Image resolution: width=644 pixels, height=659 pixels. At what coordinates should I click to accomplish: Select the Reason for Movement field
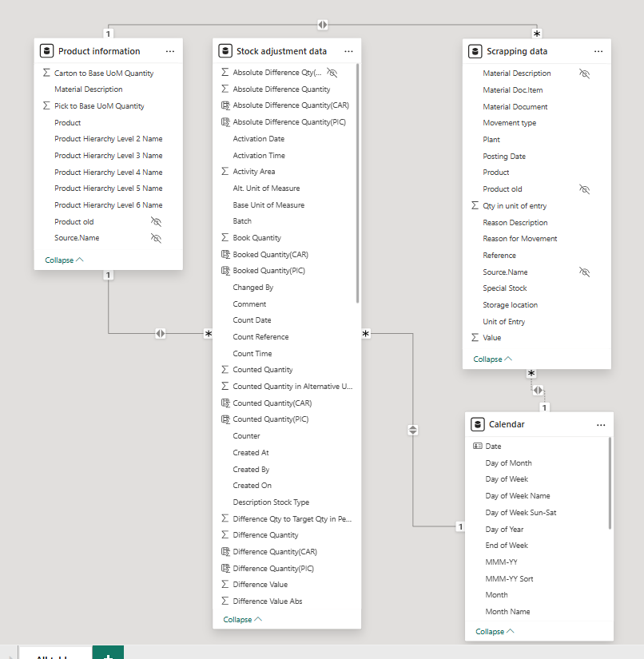pos(520,238)
